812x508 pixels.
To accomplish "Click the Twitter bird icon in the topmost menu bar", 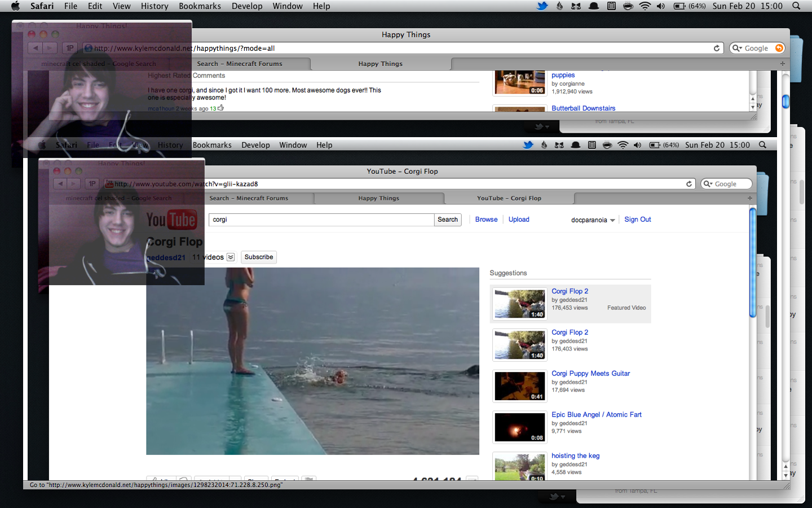I will (542, 6).
